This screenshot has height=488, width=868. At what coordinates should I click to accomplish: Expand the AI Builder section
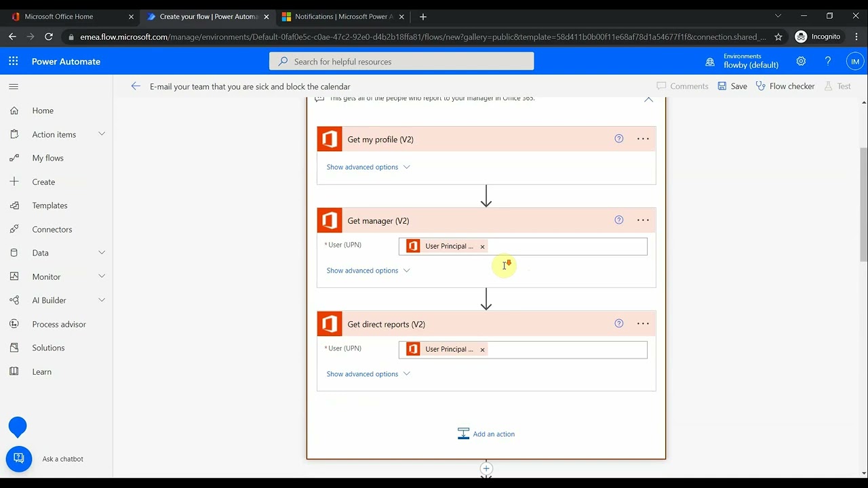(102, 300)
